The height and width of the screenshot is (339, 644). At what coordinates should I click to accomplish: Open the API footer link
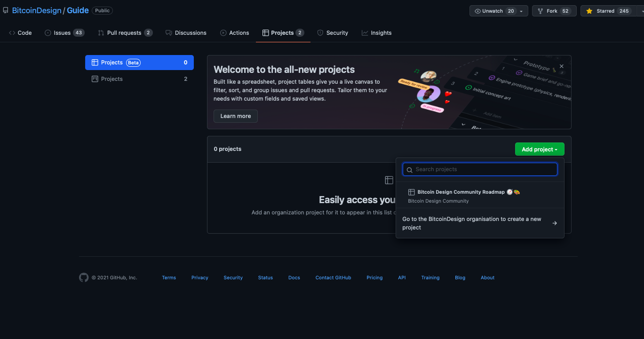pos(402,278)
